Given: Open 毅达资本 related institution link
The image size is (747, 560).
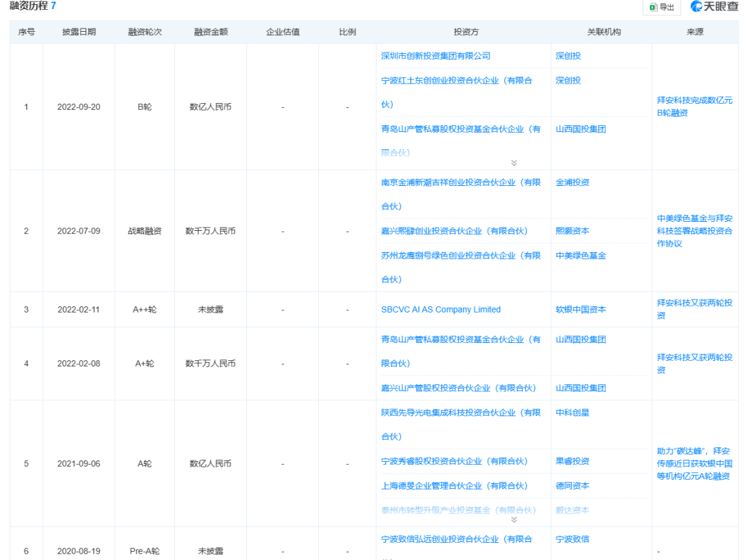Looking at the screenshot, I should pyautogui.click(x=572, y=510).
